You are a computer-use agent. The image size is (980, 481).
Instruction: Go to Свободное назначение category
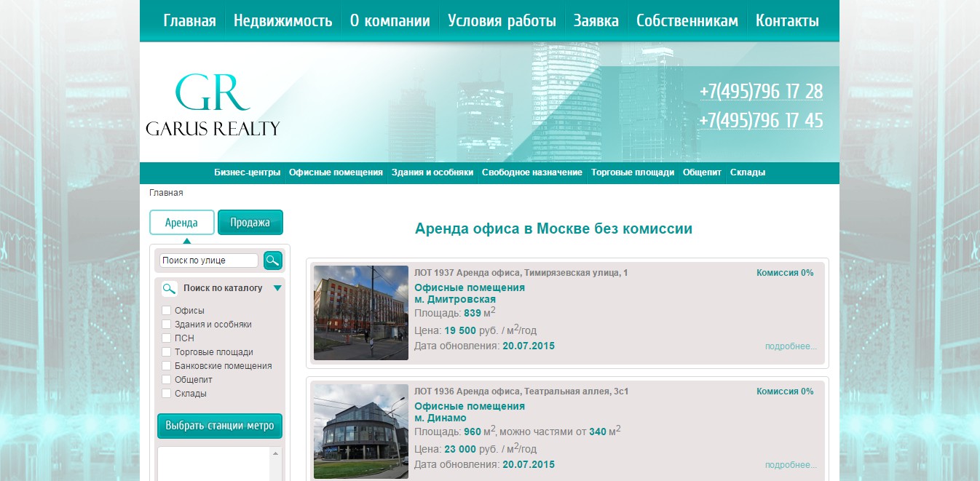coord(532,172)
